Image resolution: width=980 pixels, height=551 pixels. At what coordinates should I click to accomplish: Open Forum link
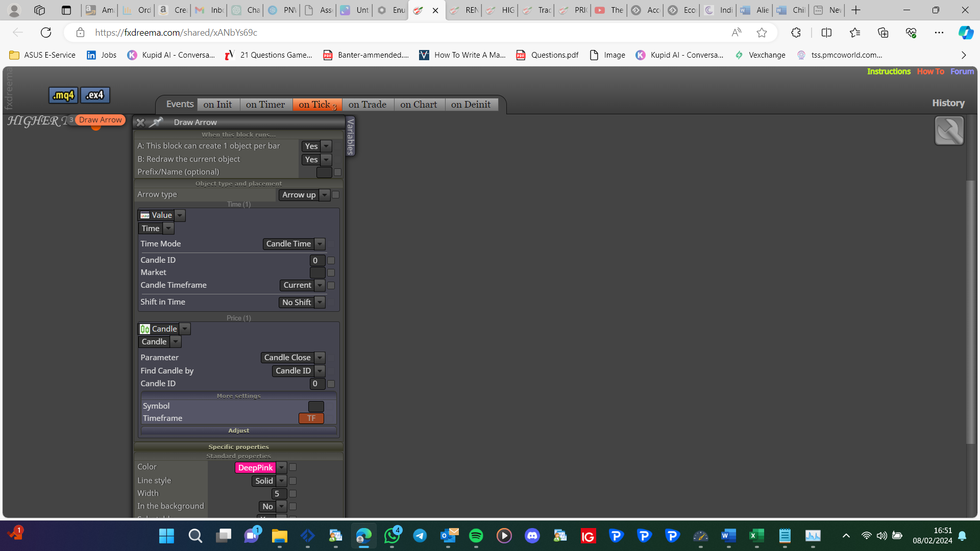coord(962,71)
